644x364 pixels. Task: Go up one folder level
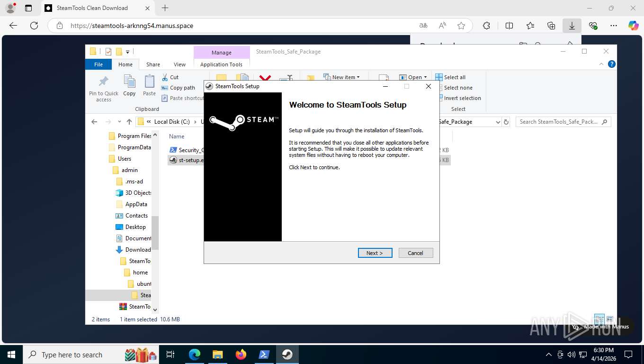pos(129,122)
